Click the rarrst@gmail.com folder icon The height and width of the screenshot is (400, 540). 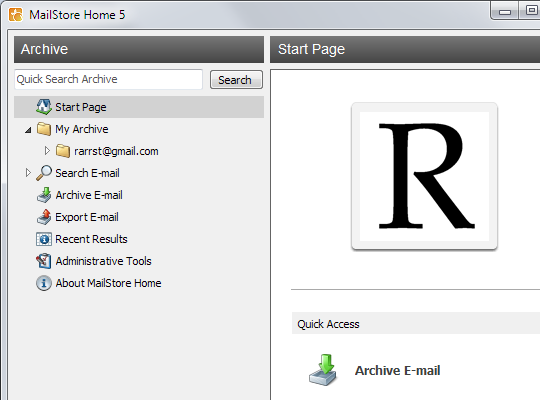[63, 151]
